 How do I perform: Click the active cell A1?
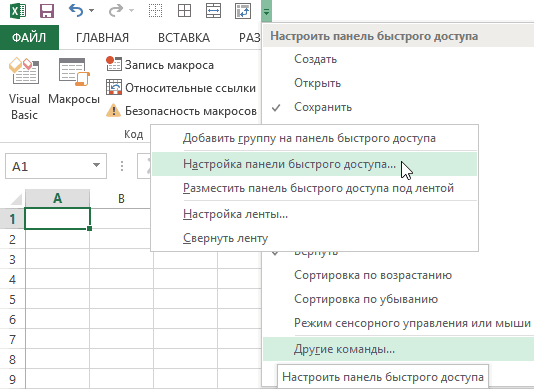pyautogui.click(x=57, y=218)
